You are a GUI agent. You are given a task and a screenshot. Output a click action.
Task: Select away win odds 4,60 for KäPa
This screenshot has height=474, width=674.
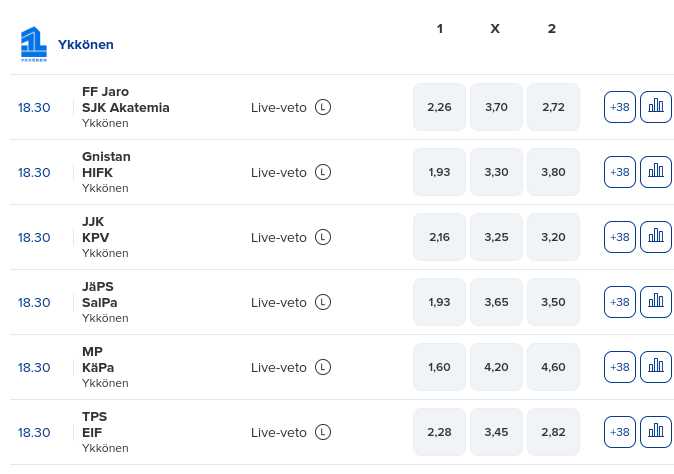(x=553, y=367)
